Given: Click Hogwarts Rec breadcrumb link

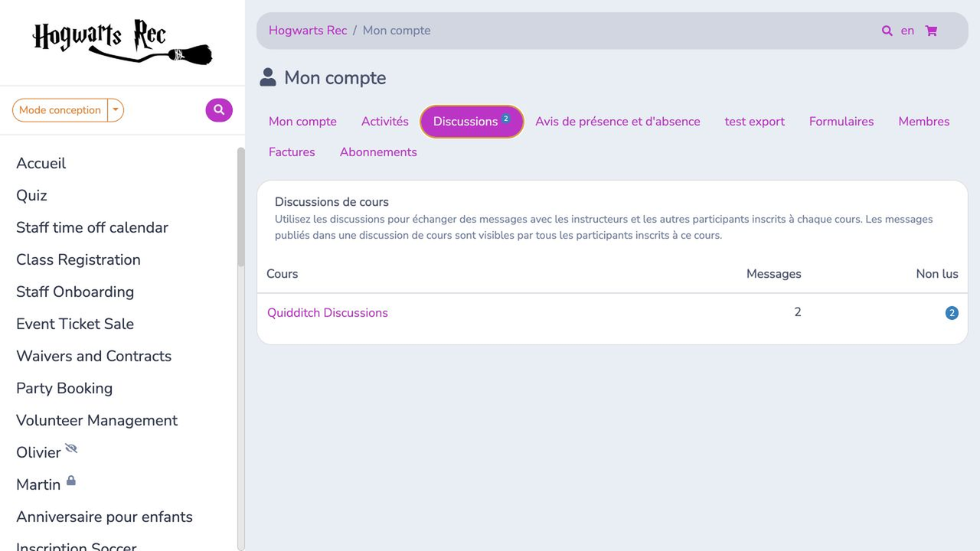Looking at the screenshot, I should coord(308,31).
